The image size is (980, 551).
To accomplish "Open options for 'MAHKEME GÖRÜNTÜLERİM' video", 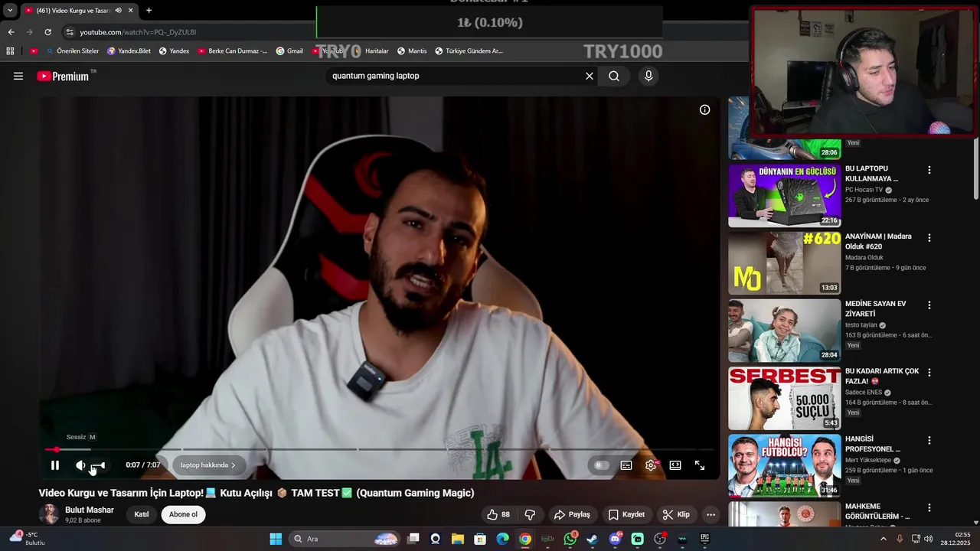I will (929, 508).
